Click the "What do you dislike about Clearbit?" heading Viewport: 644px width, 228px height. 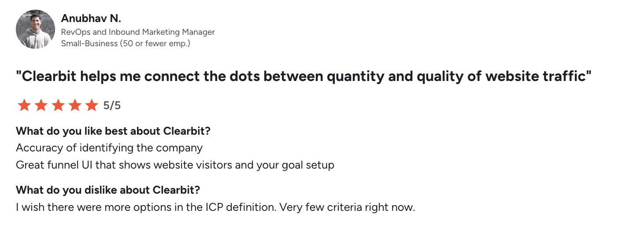point(108,190)
